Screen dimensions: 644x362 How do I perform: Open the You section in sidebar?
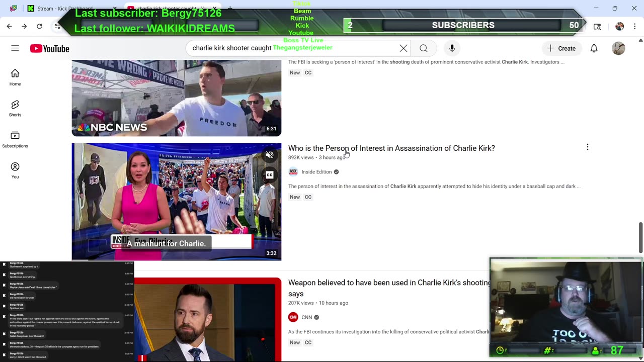point(15,170)
